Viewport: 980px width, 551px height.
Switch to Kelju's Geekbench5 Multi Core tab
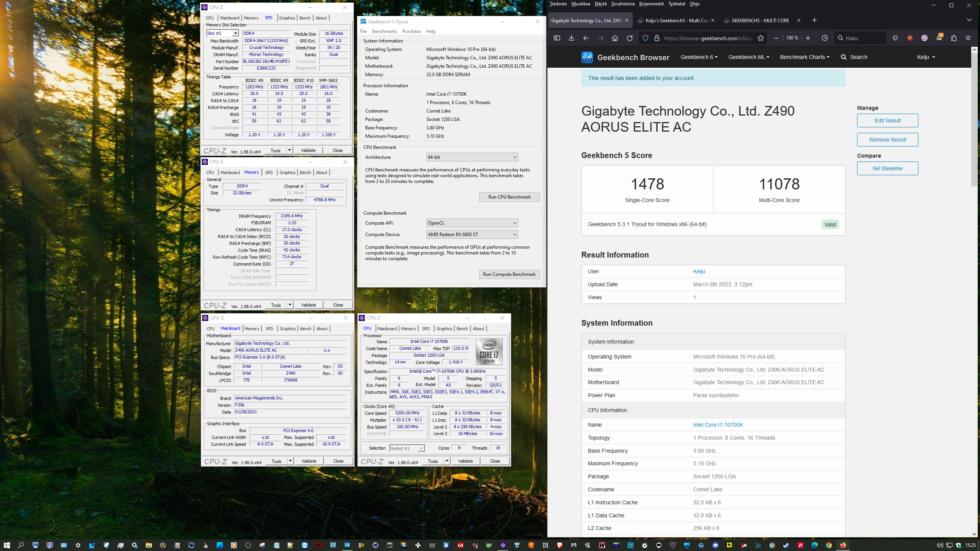point(677,20)
